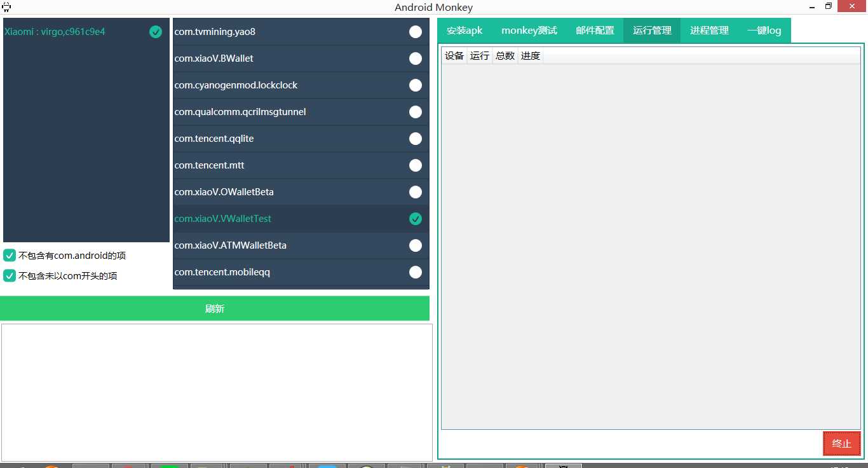Click the com.qualcomm.qcrilmsgtunnel package name
This screenshot has height=468, width=868.
coord(240,112)
